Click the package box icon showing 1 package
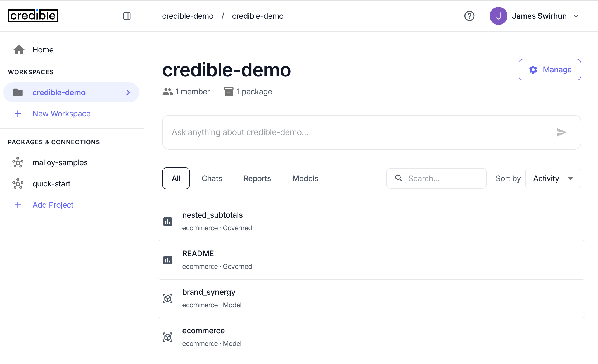The image size is (598, 364). click(229, 92)
